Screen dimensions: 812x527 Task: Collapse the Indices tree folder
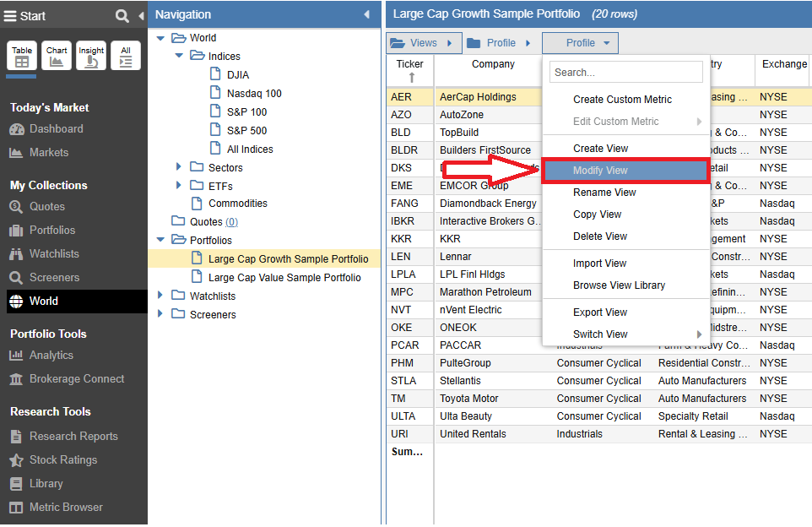[x=179, y=56]
